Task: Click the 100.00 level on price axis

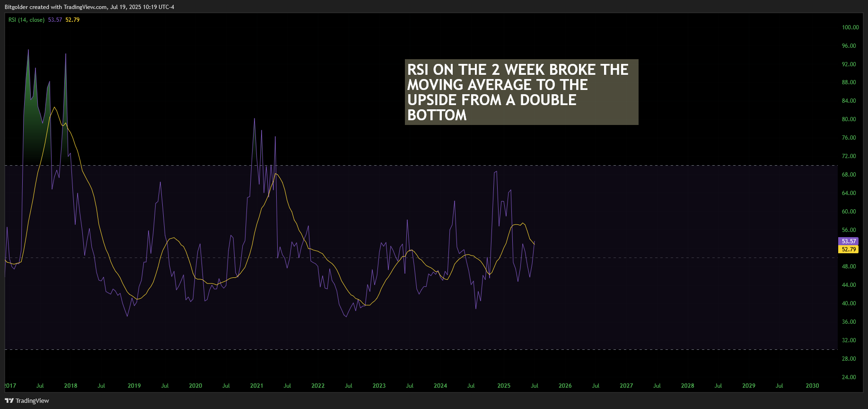Action: tap(850, 27)
